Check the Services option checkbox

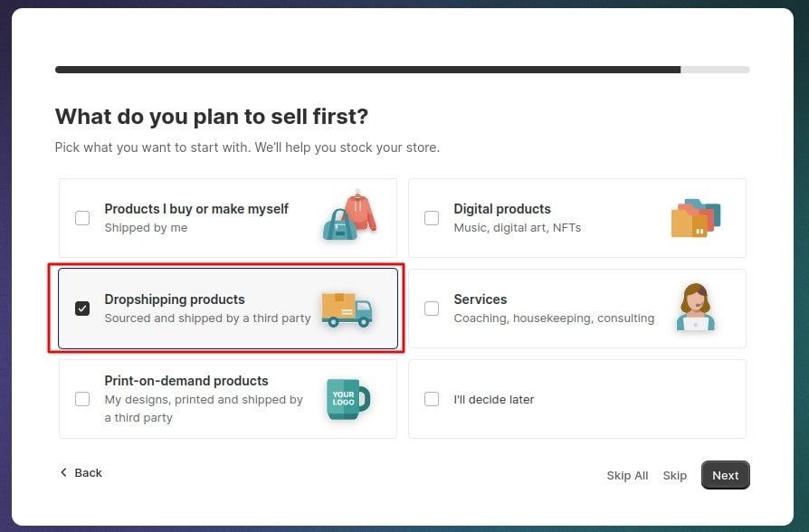432,309
